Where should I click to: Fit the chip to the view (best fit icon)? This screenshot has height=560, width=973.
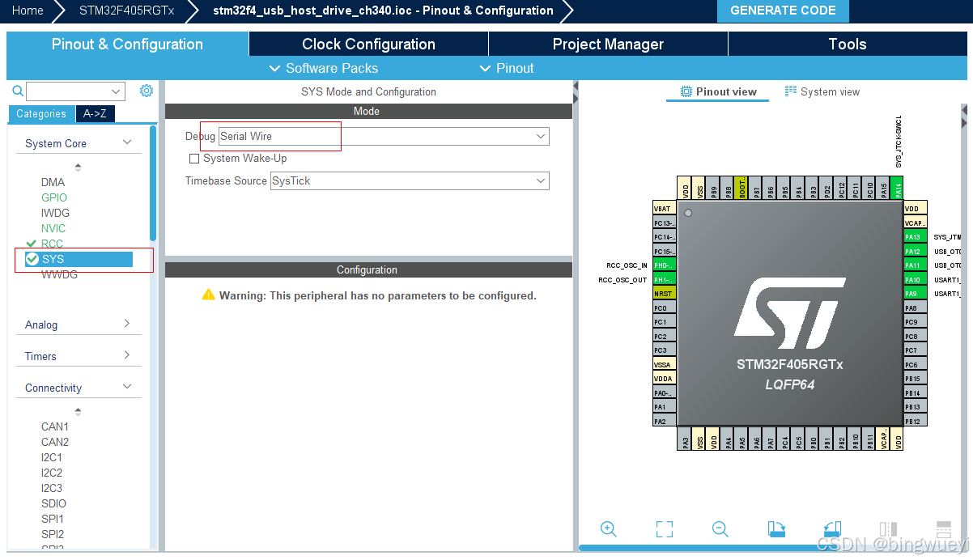click(664, 529)
